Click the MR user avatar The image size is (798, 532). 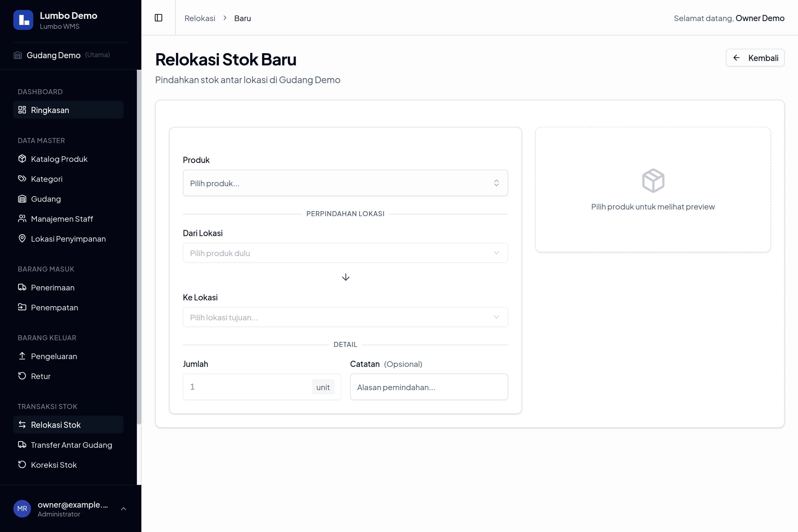[22, 509]
